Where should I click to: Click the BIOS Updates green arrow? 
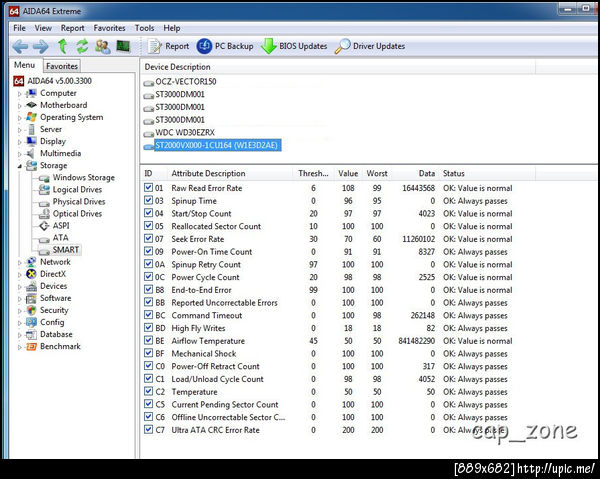tap(269, 46)
